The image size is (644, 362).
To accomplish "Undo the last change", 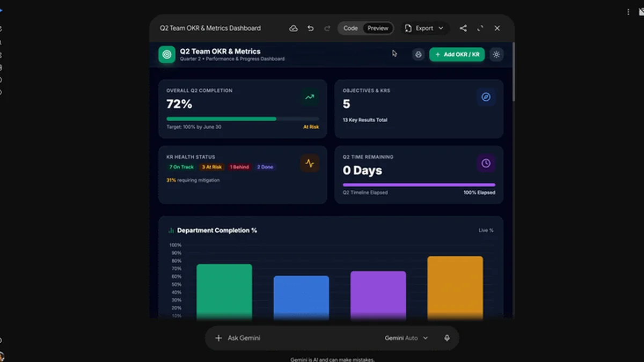I will coord(311,28).
